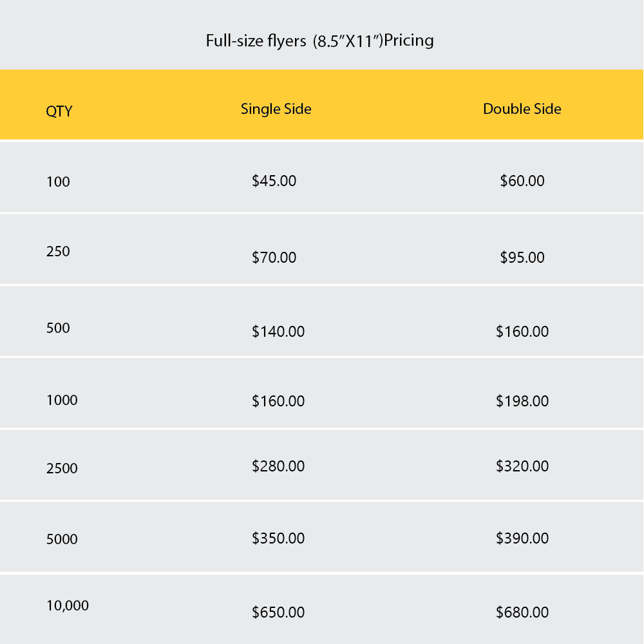
Task: Click the $45.00 single side price
Action: click(274, 181)
